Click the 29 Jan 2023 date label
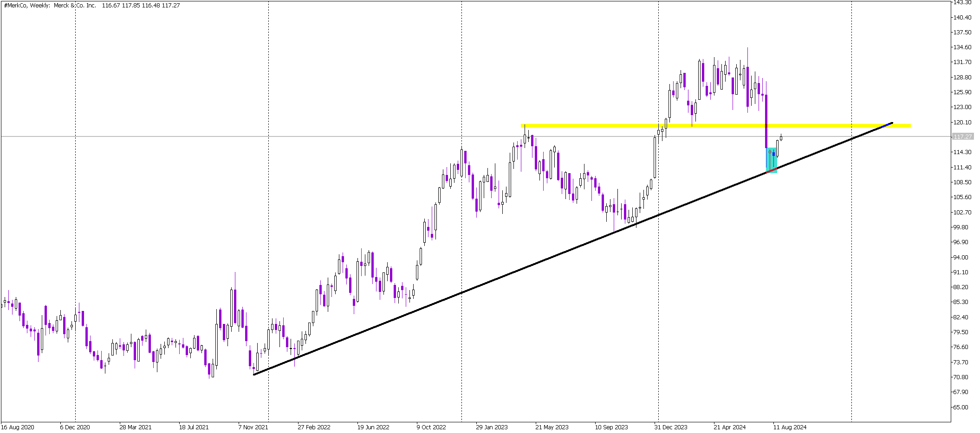The image size is (980, 433). tap(492, 427)
